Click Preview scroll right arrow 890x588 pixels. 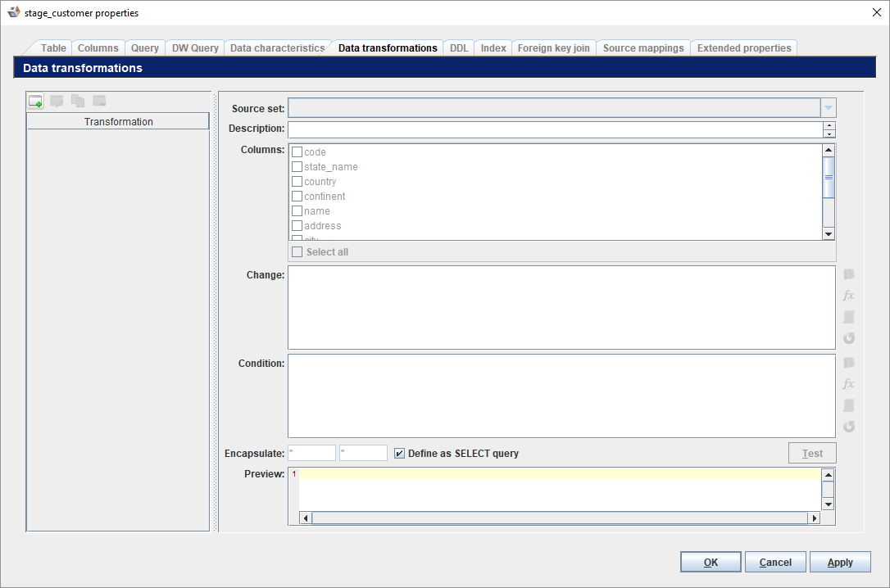click(815, 518)
